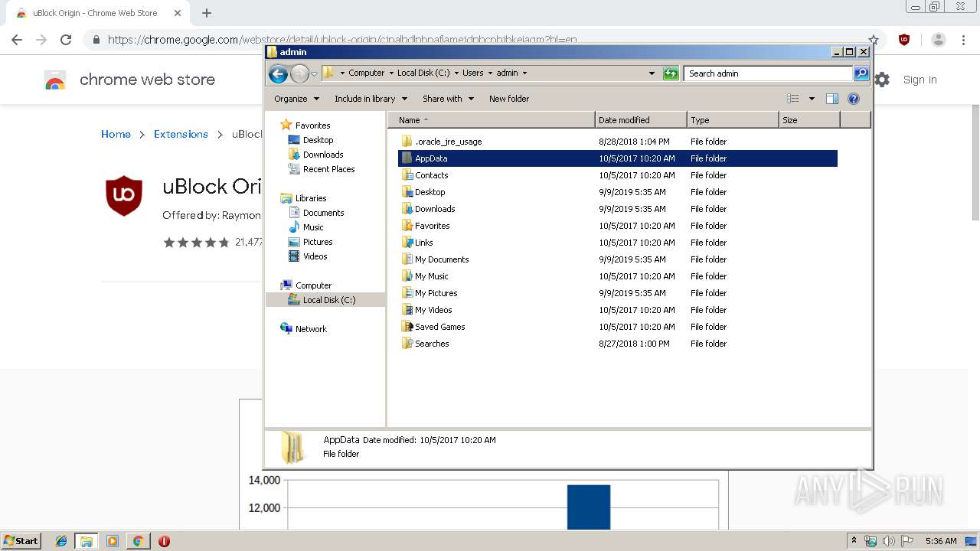Click the search magnifier icon in Explorer
Viewport: 980px width, 551px height.
coord(861,73)
